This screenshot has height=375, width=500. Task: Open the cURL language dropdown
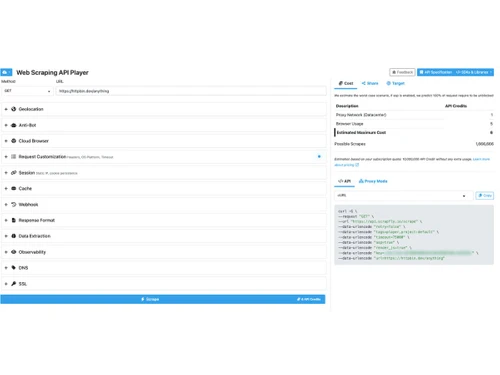click(x=403, y=196)
